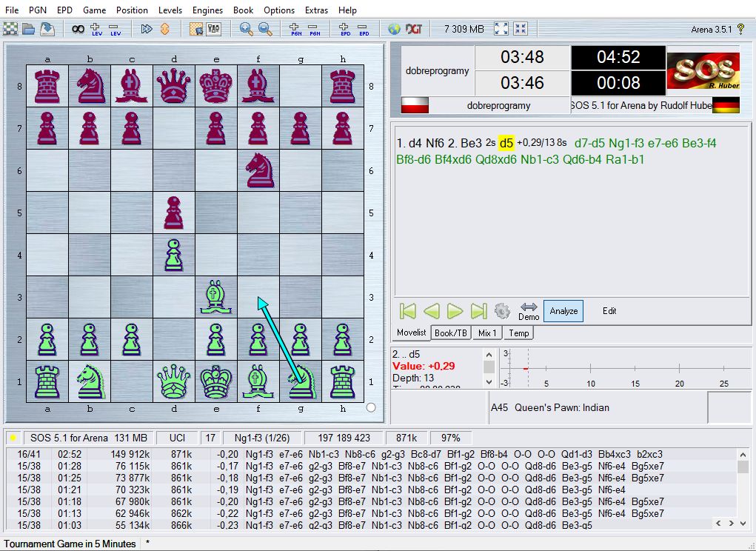Viewport: 756px width, 551px height.
Task: Click the Be3 move in the movelist
Action: click(471, 143)
